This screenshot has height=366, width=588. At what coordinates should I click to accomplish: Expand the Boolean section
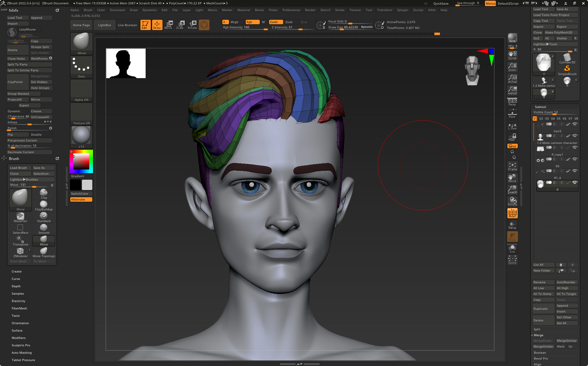540,353
